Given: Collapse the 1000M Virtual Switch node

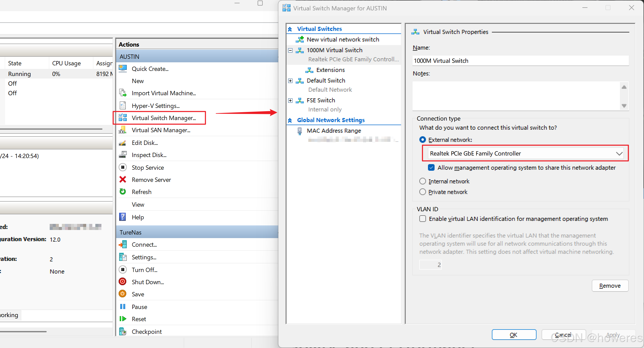Looking at the screenshot, I should [290, 50].
